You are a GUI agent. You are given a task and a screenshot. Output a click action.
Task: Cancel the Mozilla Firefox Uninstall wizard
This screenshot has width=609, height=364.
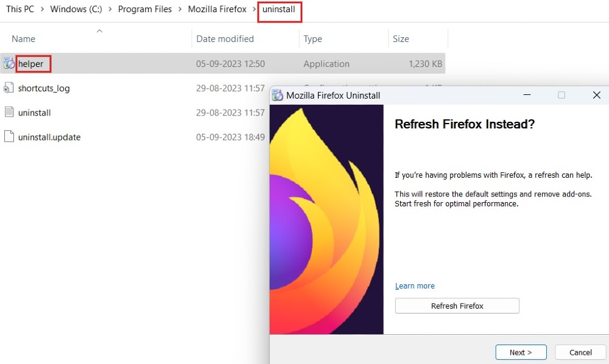[x=579, y=352]
